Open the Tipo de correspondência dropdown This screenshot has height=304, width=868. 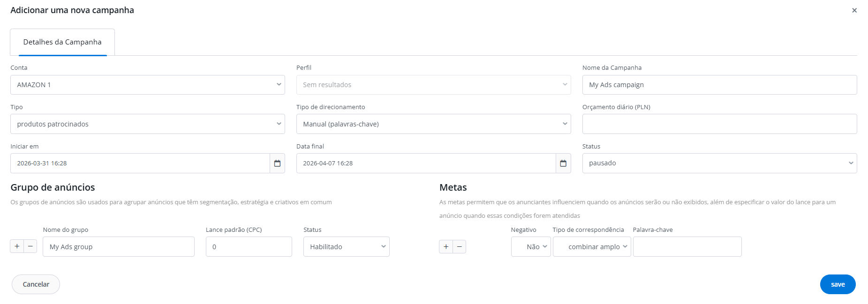click(592, 247)
